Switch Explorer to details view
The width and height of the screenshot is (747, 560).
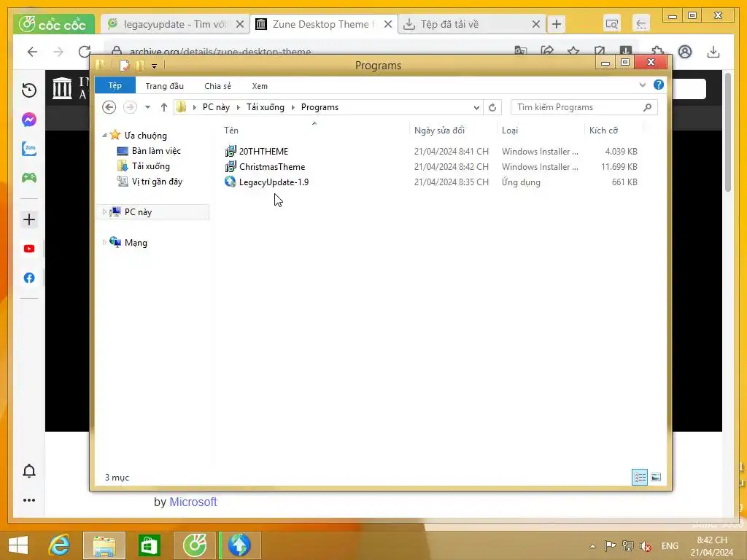coord(639,477)
